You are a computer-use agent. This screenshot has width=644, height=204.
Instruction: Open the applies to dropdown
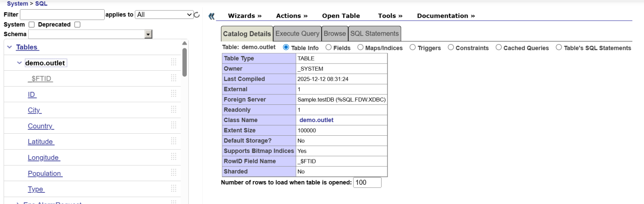164,14
